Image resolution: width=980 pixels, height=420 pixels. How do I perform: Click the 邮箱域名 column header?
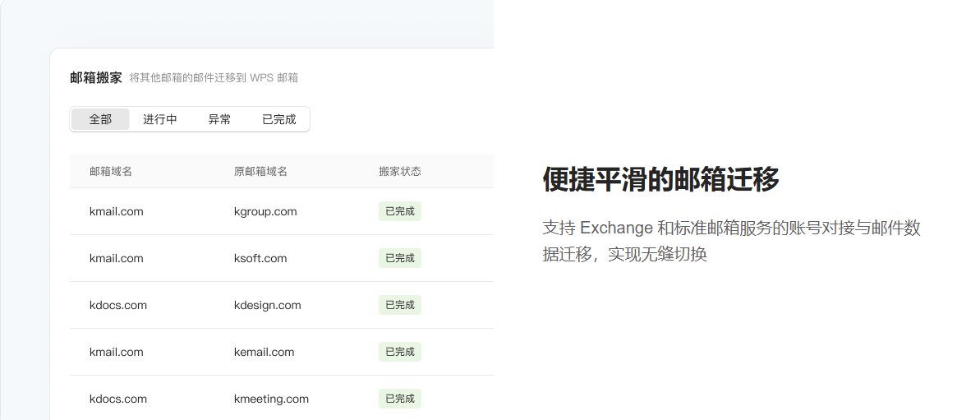click(x=111, y=171)
